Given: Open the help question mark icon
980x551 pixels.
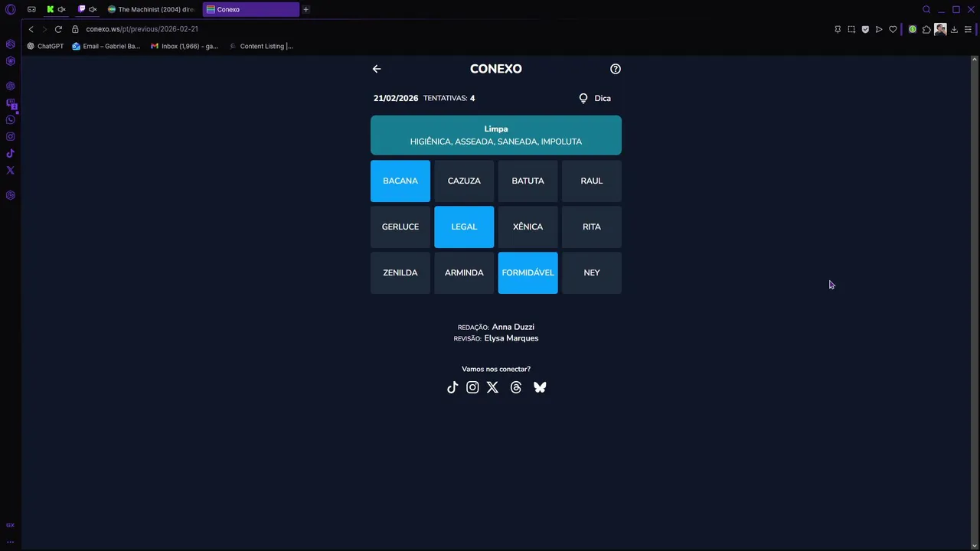Looking at the screenshot, I should click(616, 69).
